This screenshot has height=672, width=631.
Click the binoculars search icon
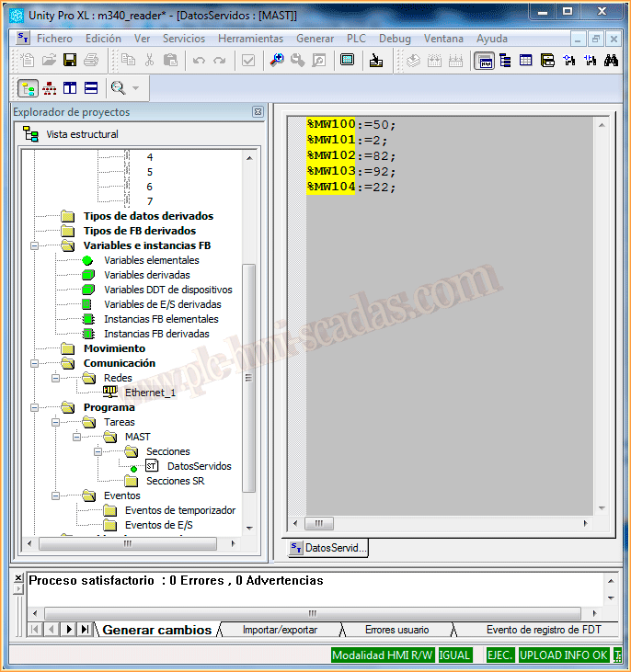[x=612, y=61]
